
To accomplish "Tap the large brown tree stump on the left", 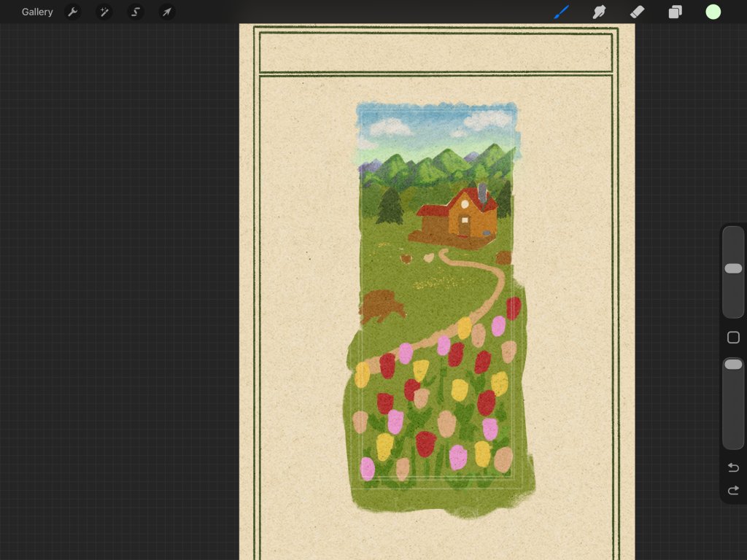I will [381, 306].
